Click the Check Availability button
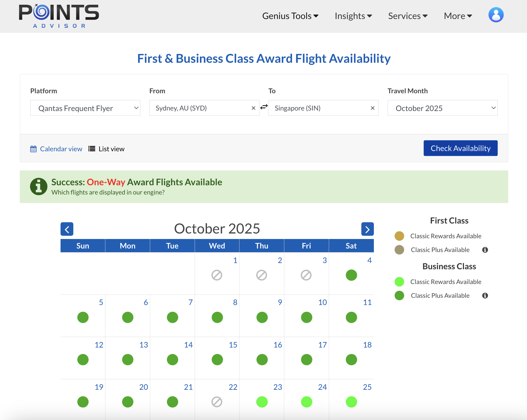 click(x=460, y=148)
